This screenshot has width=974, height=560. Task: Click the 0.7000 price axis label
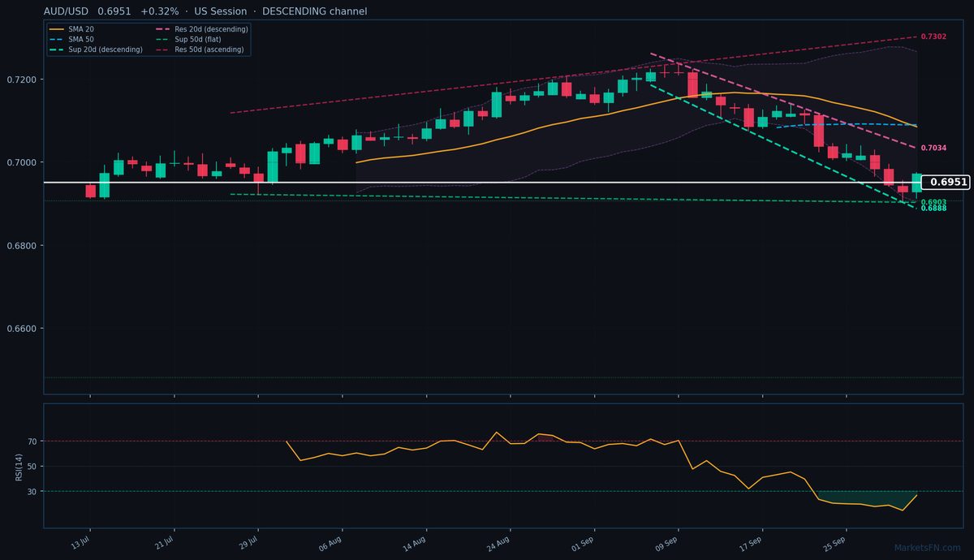pos(21,162)
